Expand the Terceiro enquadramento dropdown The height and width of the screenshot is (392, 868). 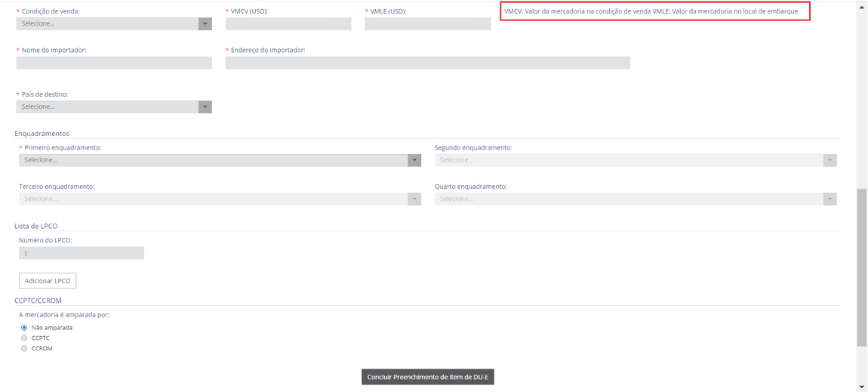point(219,199)
